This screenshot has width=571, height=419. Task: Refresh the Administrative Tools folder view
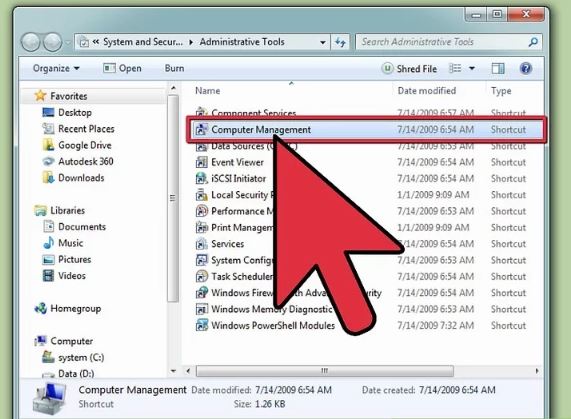[340, 42]
